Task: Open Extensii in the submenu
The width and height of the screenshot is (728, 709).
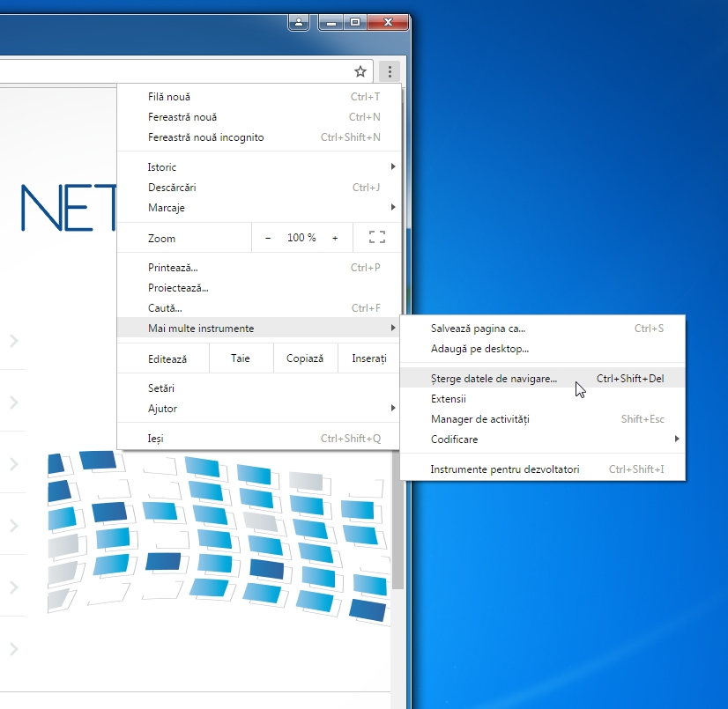Action: pyautogui.click(x=449, y=399)
